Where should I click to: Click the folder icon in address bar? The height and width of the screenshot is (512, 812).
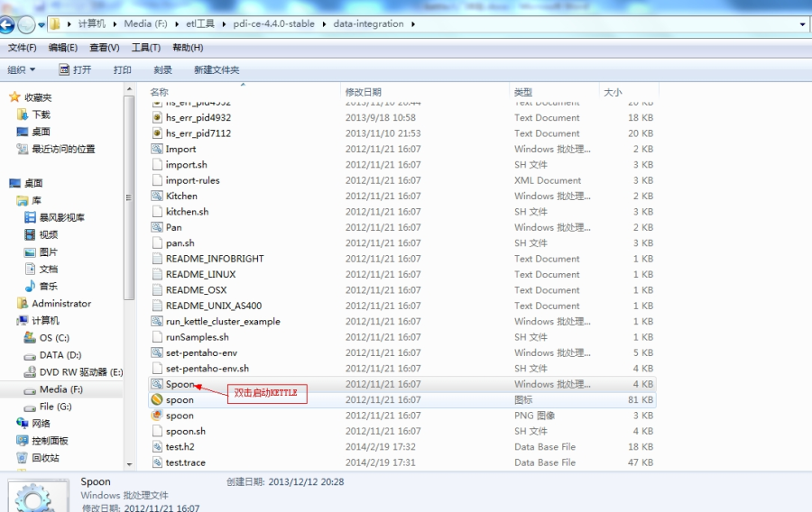[x=54, y=23]
